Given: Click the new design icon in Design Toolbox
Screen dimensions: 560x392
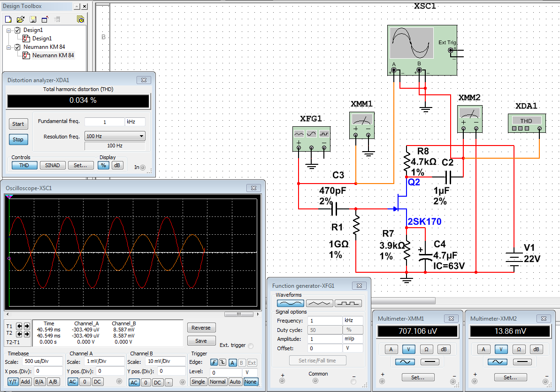Looking at the screenshot, I should [x=8, y=20].
